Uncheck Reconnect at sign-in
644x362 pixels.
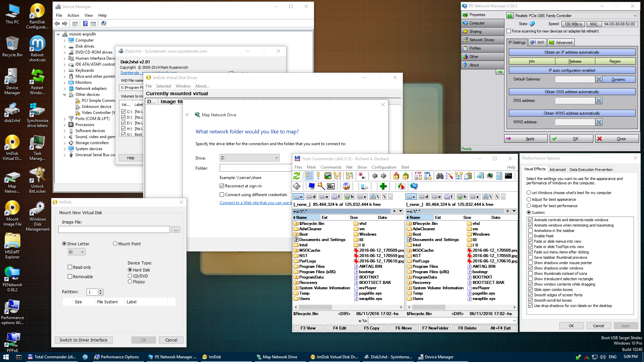222,186
